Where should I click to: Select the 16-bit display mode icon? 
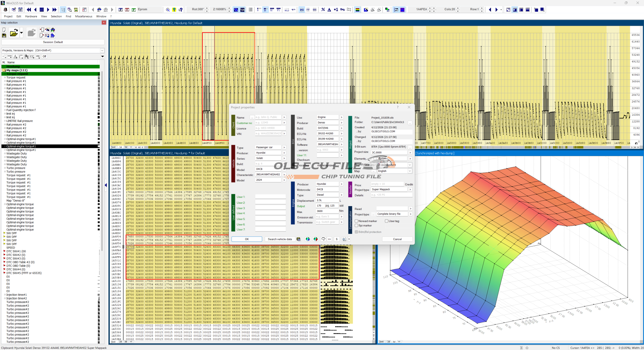click(x=265, y=10)
